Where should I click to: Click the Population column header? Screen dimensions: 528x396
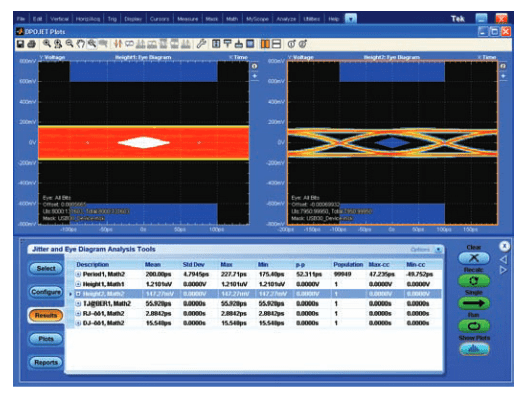click(348, 264)
